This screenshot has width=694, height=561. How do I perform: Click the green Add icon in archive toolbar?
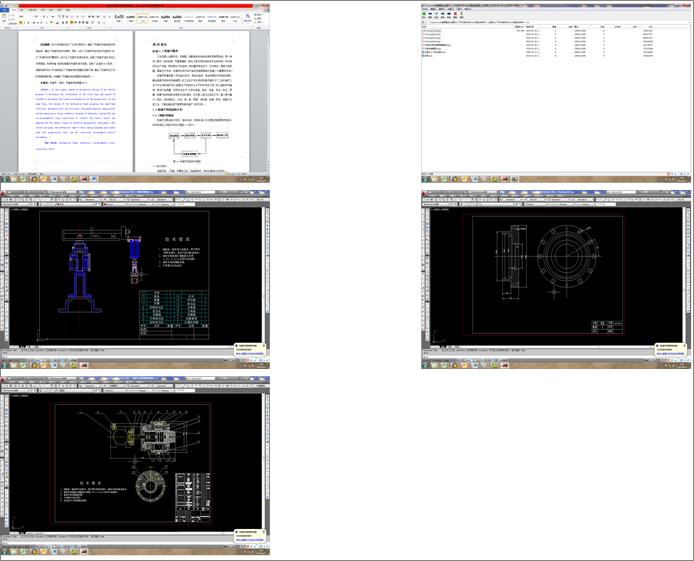[426, 14]
